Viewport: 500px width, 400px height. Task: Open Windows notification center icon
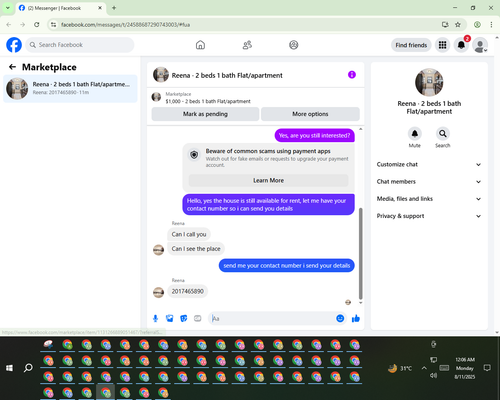(487, 368)
